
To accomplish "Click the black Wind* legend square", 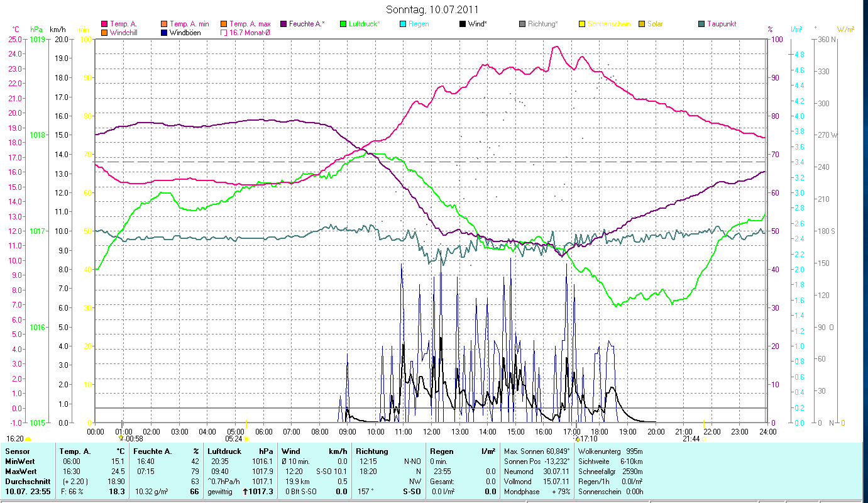I will 462,24.
